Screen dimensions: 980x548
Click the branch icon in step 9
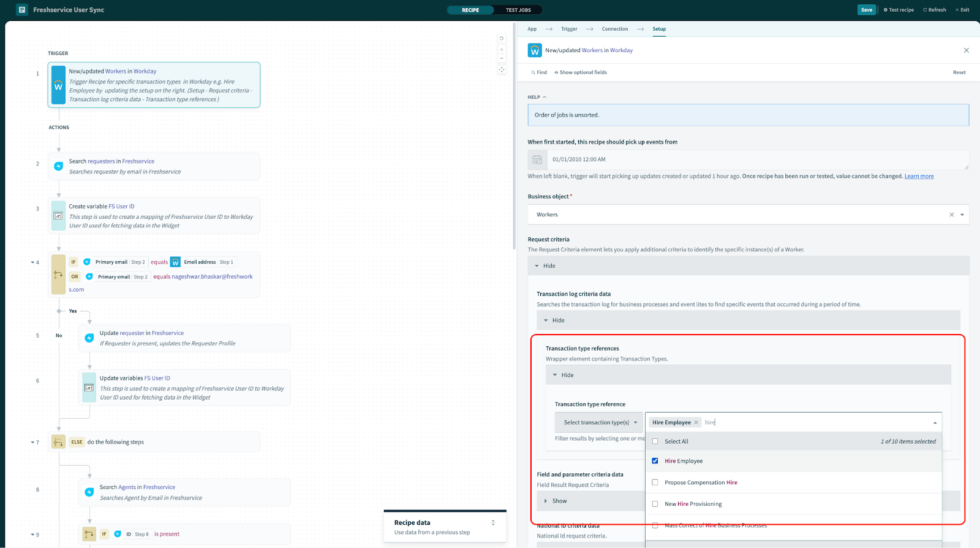click(x=89, y=534)
